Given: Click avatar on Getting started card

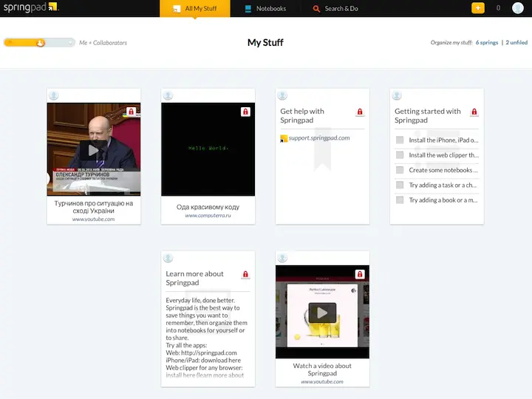Looking at the screenshot, I should point(396,95).
